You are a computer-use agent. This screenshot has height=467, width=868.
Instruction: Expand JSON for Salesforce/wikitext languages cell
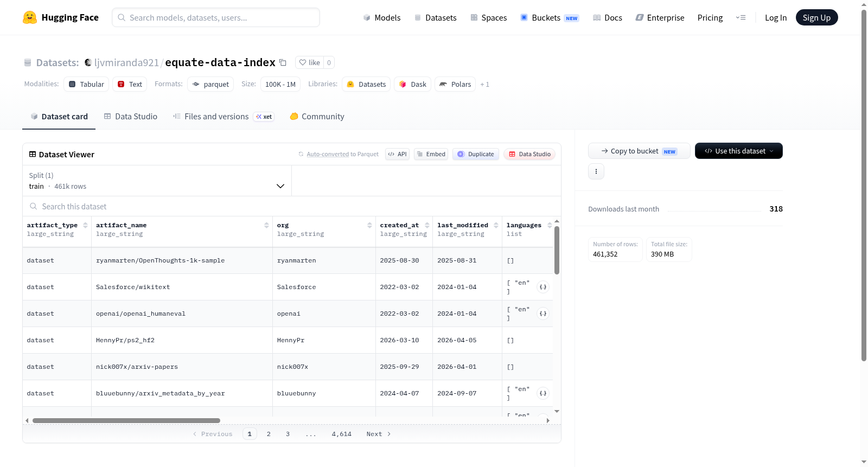543,287
